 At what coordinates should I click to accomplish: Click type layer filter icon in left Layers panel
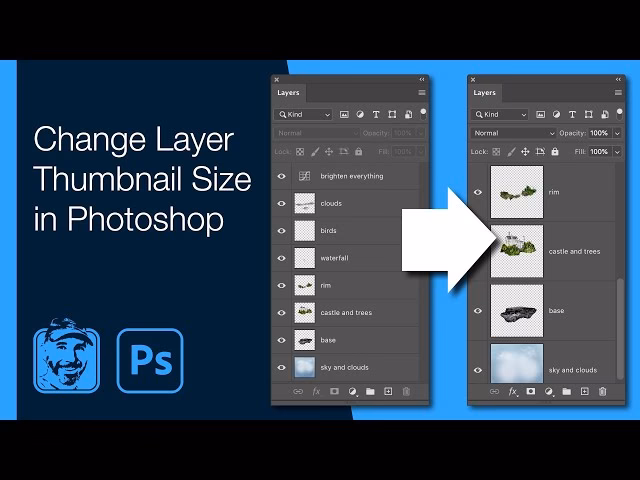(376, 115)
